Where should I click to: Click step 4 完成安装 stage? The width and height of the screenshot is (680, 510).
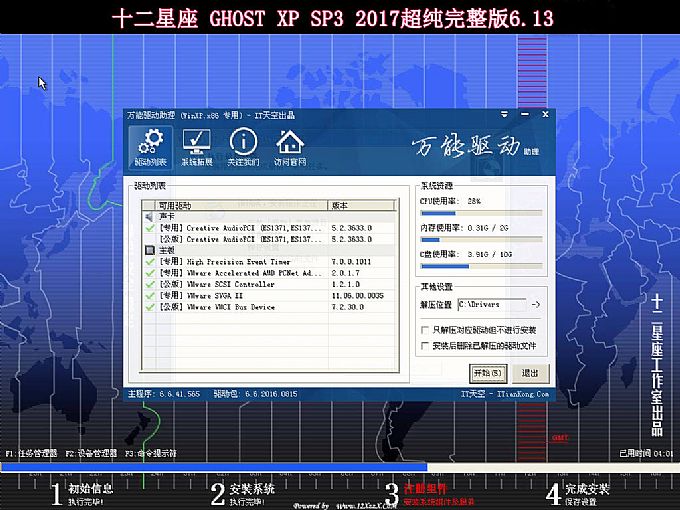tap(578, 494)
